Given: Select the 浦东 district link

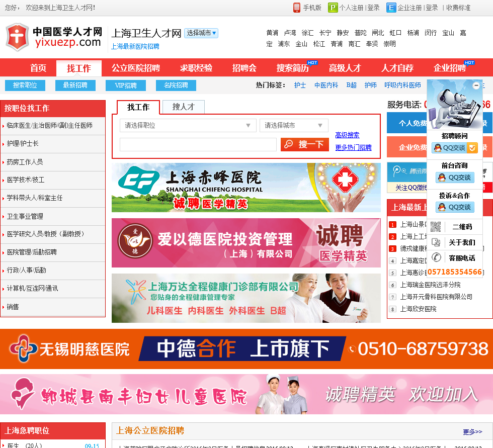Looking at the screenshot, I should (x=284, y=44).
